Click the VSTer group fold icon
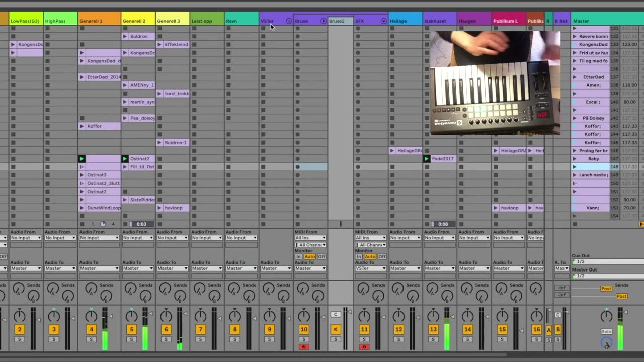 [x=289, y=21]
